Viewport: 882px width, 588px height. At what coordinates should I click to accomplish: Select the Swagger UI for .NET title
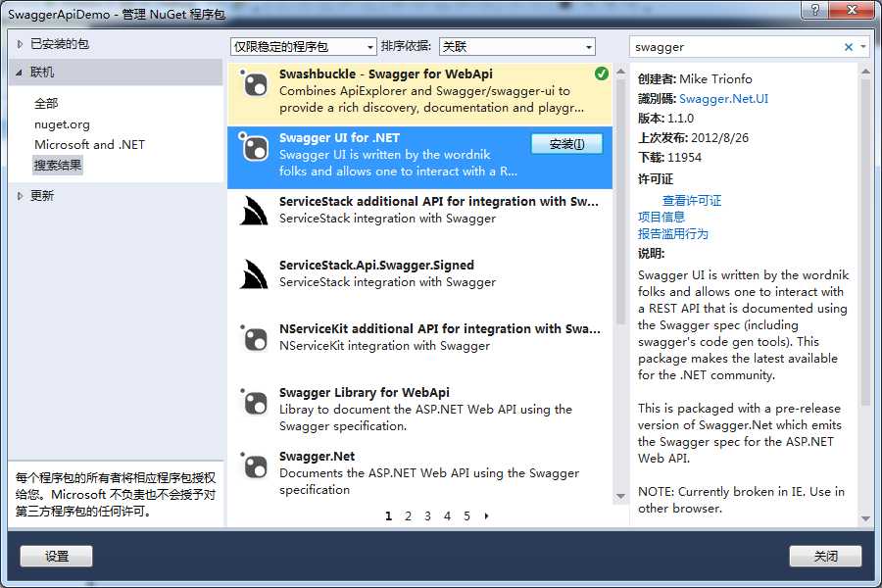pos(339,138)
